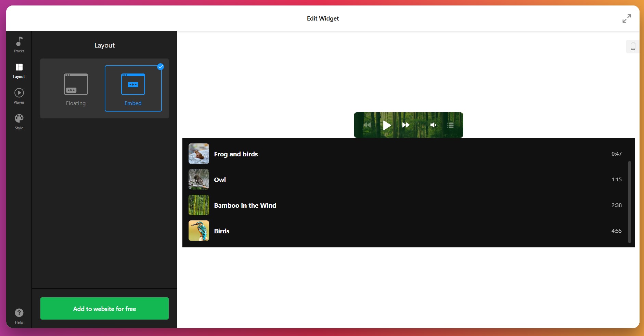Switch to the Tracks tab

click(19, 45)
